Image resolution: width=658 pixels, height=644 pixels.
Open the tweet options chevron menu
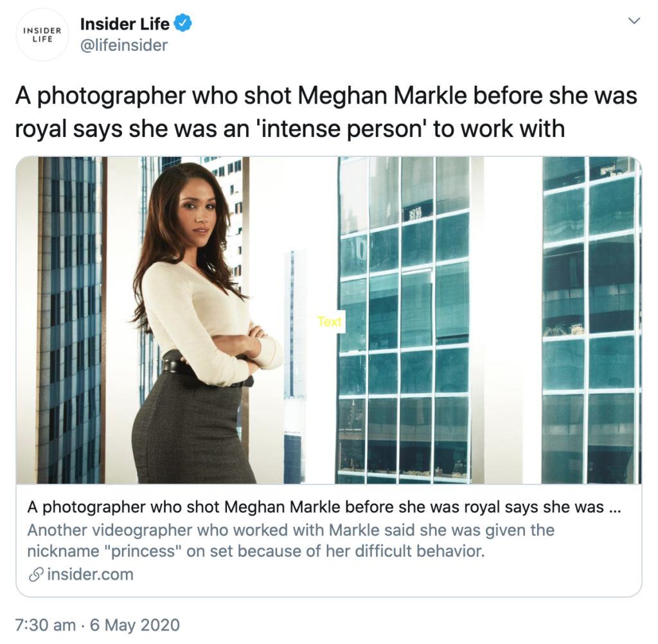pyautogui.click(x=634, y=21)
